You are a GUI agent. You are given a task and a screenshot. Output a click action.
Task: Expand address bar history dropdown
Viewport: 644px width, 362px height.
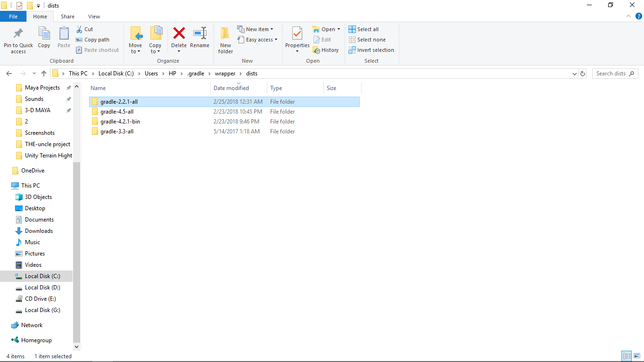point(574,74)
